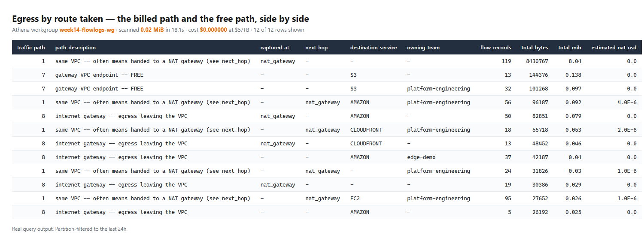644x244 pixels.
Task: Select the 119 flow_records cell
Action: (x=506, y=61)
